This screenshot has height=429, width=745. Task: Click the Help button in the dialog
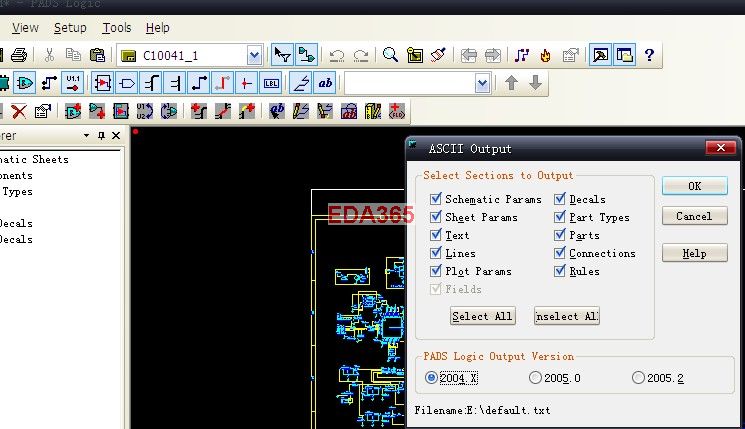(x=695, y=253)
